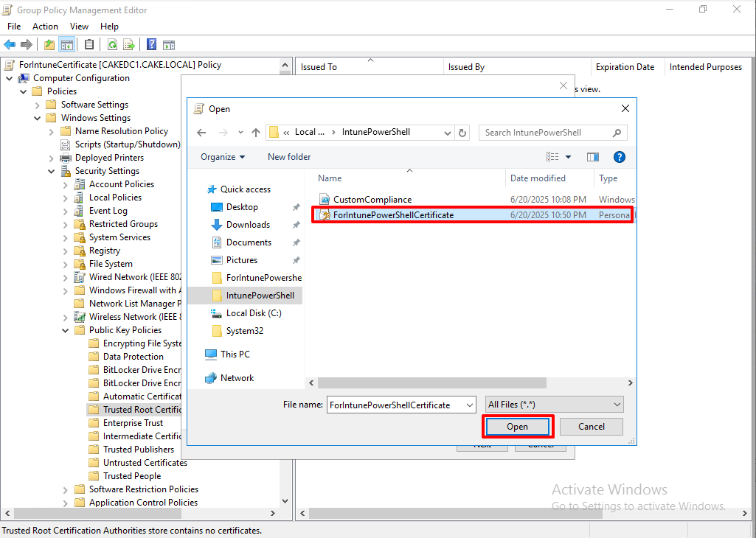The width and height of the screenshot is (756, 538).
Task: Select Downloads in Quick access
Action: [248, 225]
